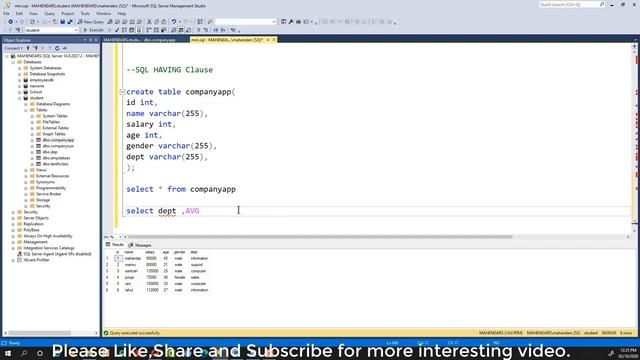This screenshot has width=640, height=360.
Task: Expand the Views folder node
Action: [x=26, y=170]
